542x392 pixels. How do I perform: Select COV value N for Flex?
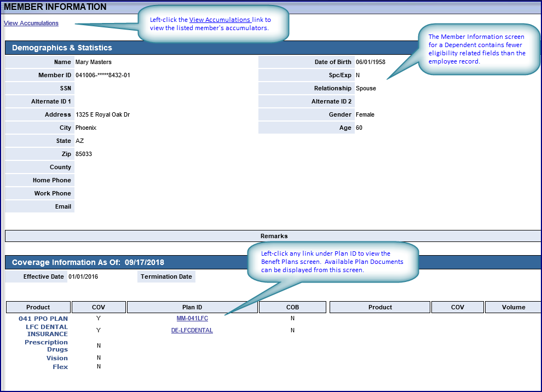pyautogui.click(x=99, y=366)
